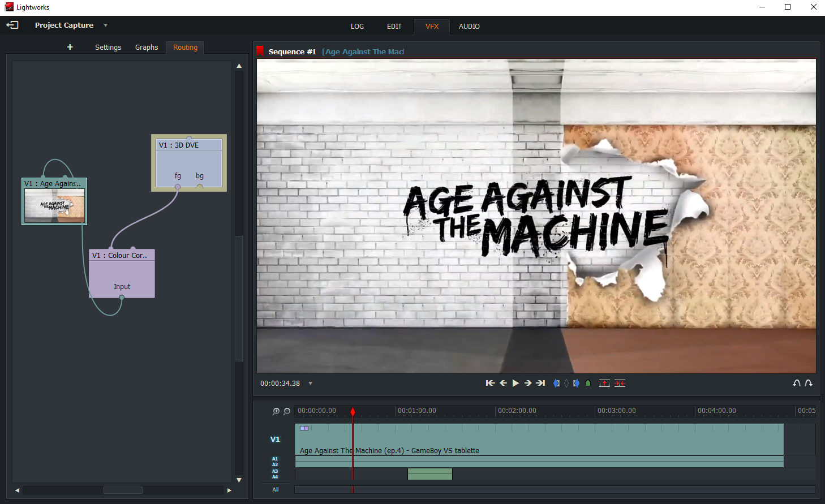
Task: Click the 00:02:00.00 mark on timeline ruler
Action: point(517,411)
